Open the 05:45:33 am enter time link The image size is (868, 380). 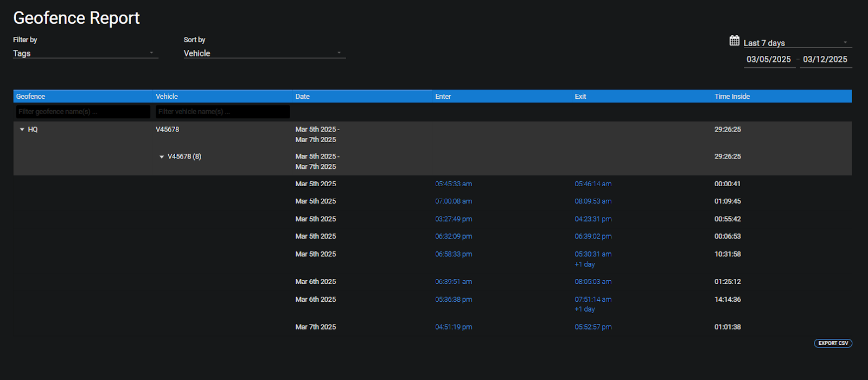click(453, 184)
